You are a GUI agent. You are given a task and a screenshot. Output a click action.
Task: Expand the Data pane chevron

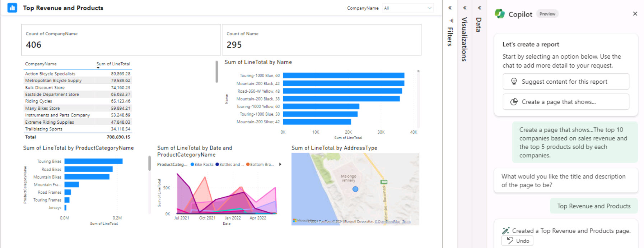click(x=479, y=8)
